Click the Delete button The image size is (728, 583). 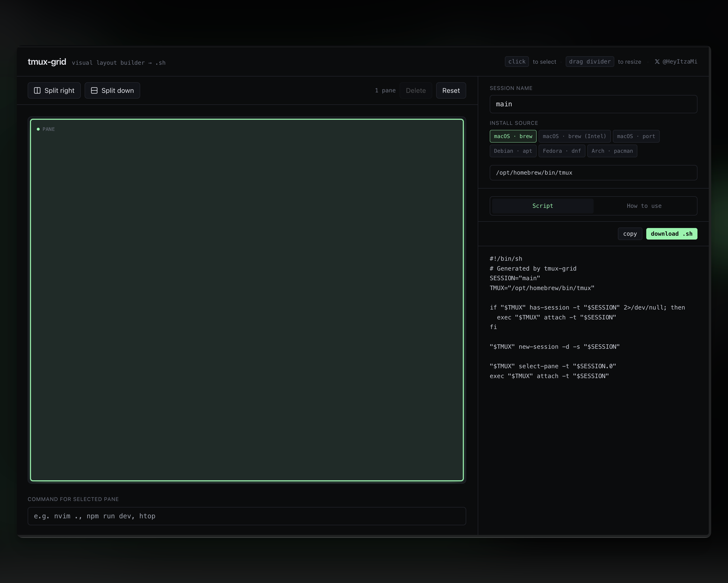pos(416,90)
